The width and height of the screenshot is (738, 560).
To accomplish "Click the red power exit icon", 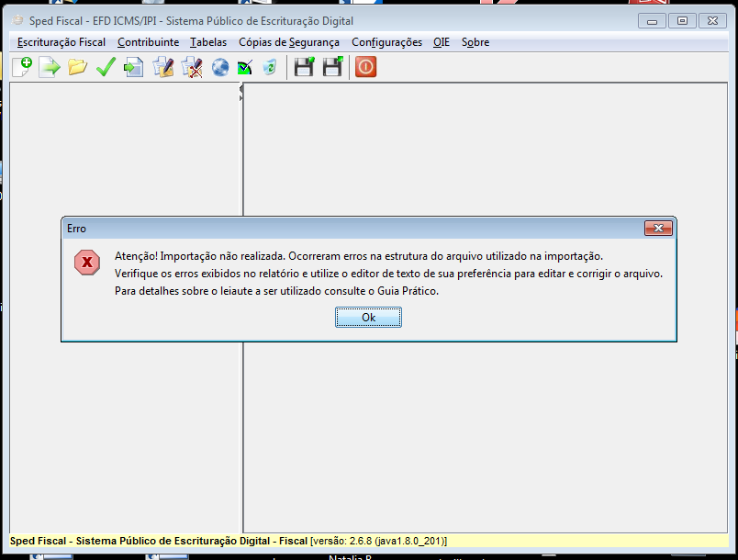I will click(x=366, y=67).
